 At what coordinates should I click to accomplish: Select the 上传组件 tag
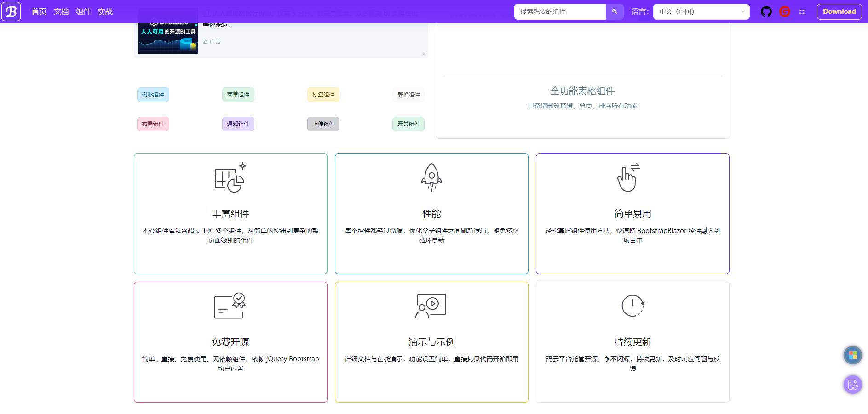323,124
